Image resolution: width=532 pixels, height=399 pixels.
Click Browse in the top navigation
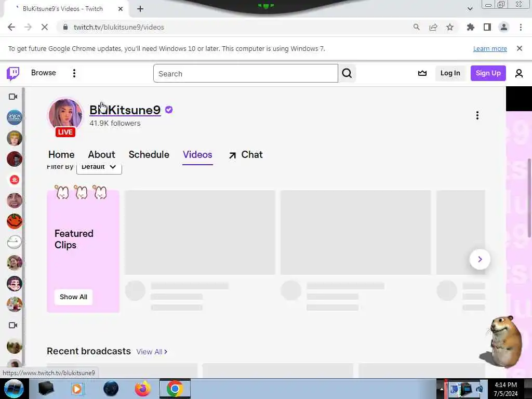tap(44, 73)
